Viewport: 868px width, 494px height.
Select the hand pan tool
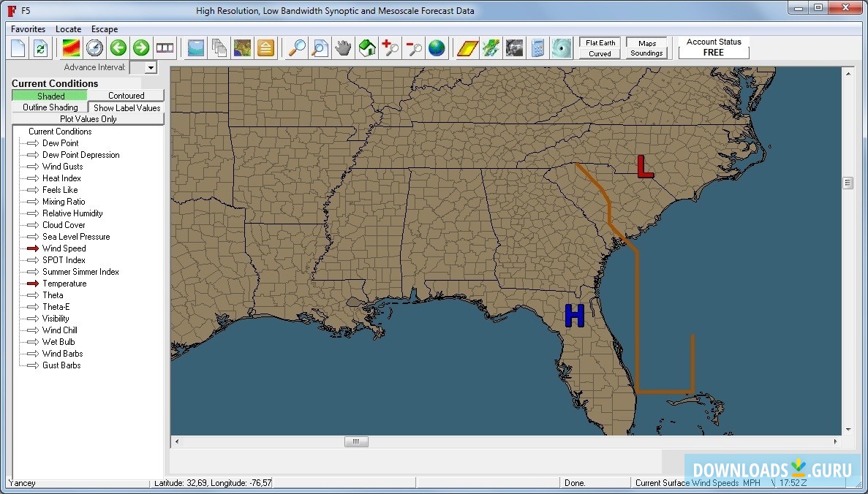342,48
